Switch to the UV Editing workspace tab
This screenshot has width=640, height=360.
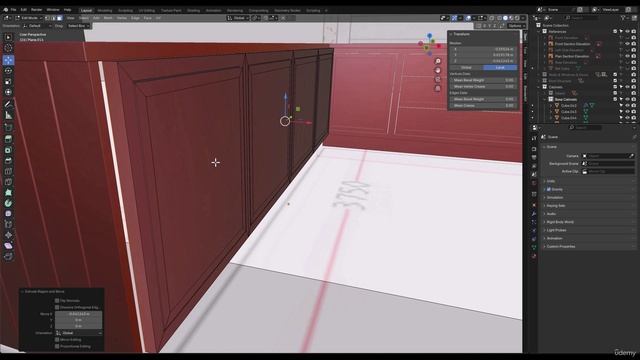tap(147, 11)
